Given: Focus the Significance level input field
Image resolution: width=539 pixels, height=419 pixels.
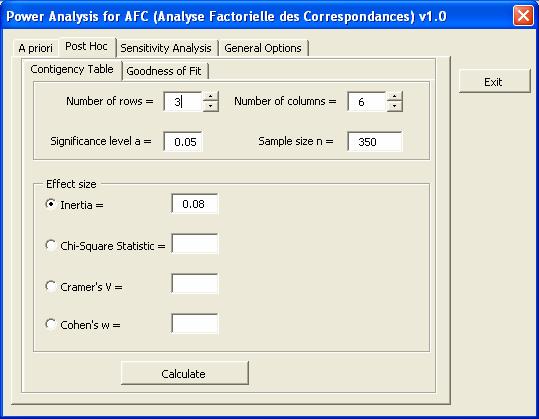Looking at the screenshot, I should 183,141.
